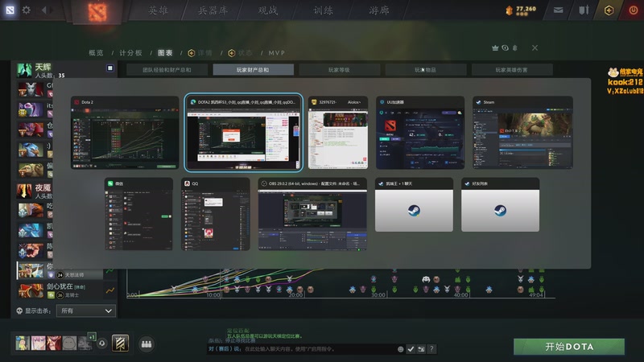Open the Dota Plus hexagon icon

click(609, 10)
